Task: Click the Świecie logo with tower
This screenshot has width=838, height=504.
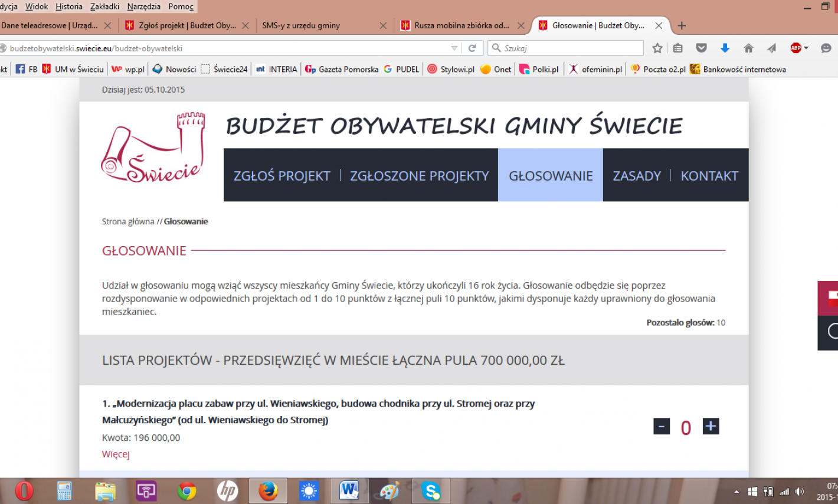Action: (153, 148)
